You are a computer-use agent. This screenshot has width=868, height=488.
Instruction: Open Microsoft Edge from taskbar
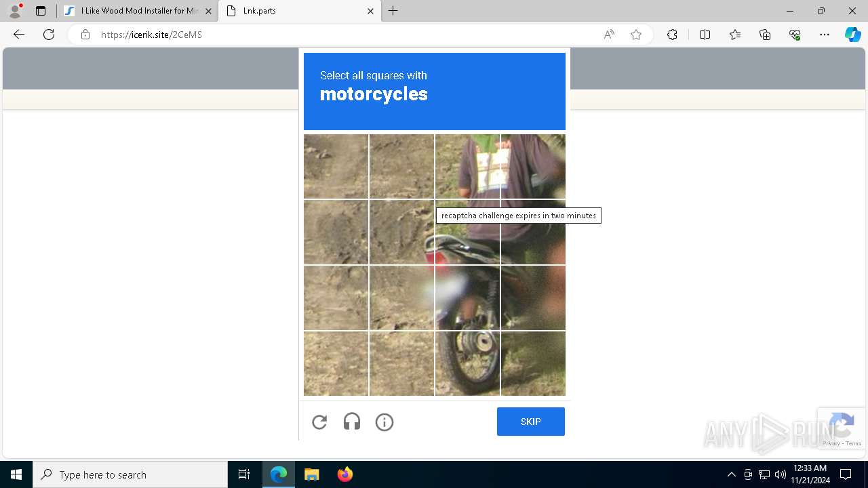click(279, 474)
